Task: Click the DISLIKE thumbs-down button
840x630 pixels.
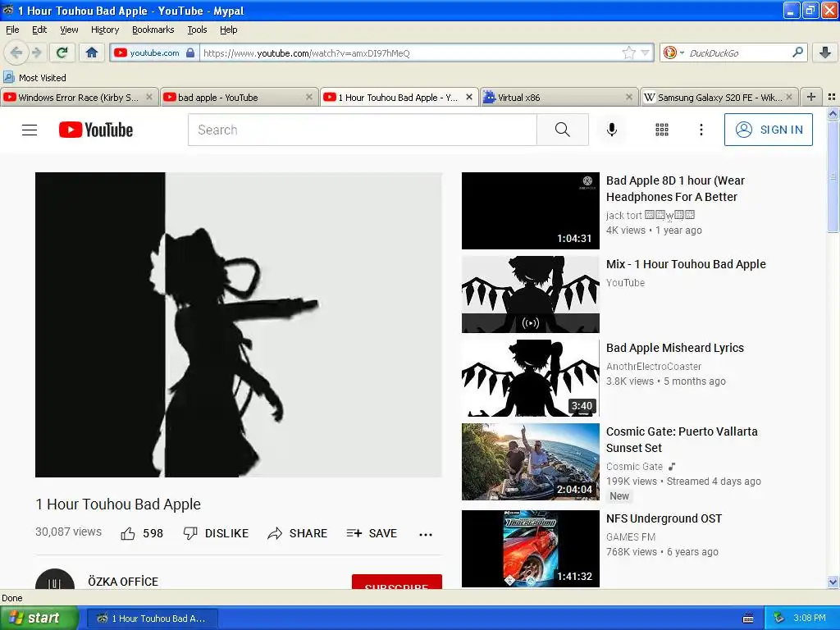Action: 216,533
